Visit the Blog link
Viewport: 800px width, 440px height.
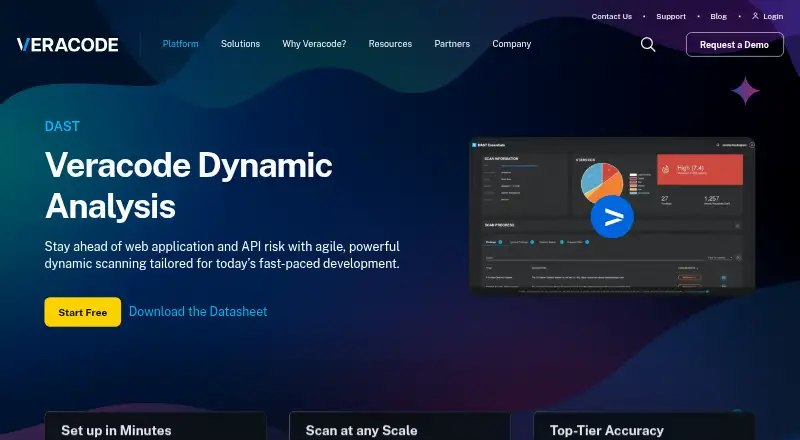click(718, 16)
